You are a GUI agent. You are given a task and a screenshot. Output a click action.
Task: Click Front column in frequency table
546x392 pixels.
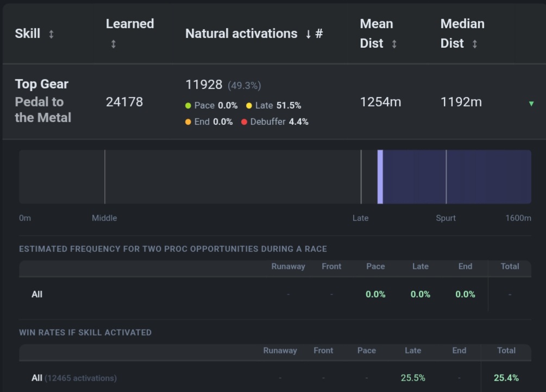[x=331, y=267]
